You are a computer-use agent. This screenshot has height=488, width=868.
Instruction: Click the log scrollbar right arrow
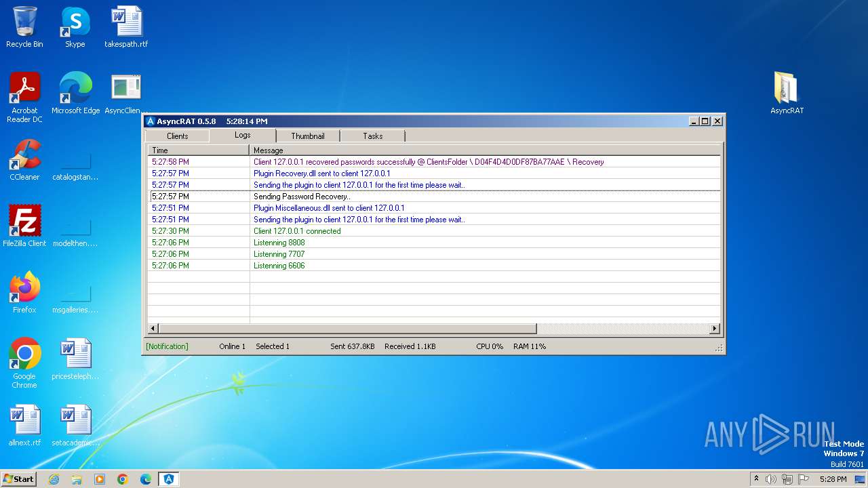tap(714, 329)
